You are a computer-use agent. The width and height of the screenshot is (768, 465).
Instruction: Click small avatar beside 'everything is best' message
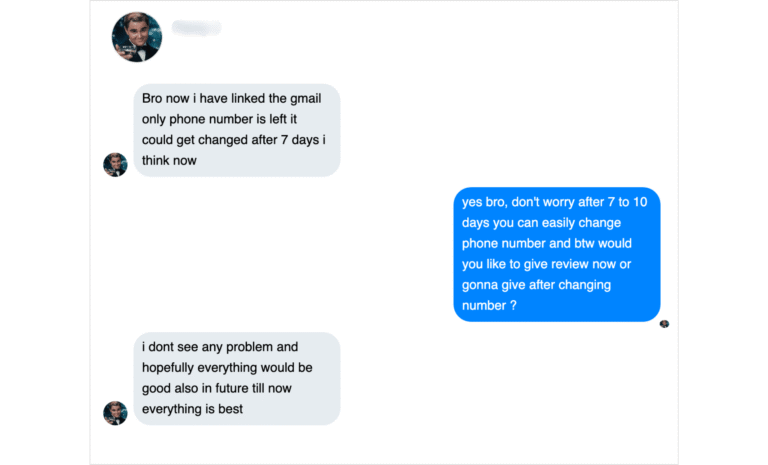115,413
